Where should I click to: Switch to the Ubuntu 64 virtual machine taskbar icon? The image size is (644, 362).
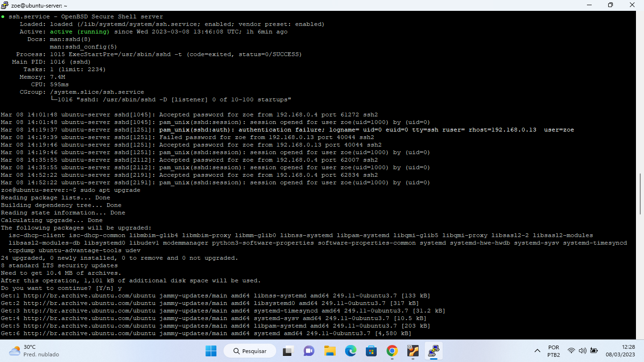pos(413,351)
